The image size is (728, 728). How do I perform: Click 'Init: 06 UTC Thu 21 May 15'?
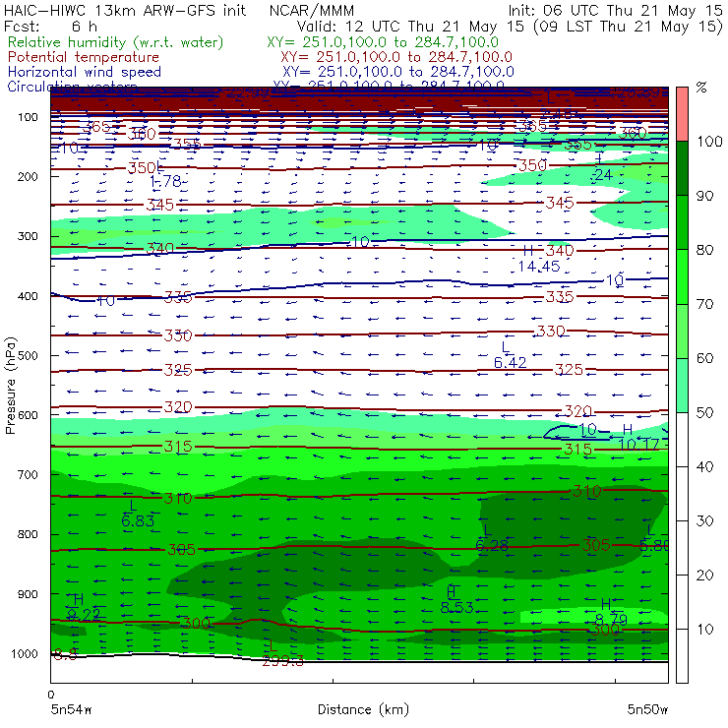[615, 10]
